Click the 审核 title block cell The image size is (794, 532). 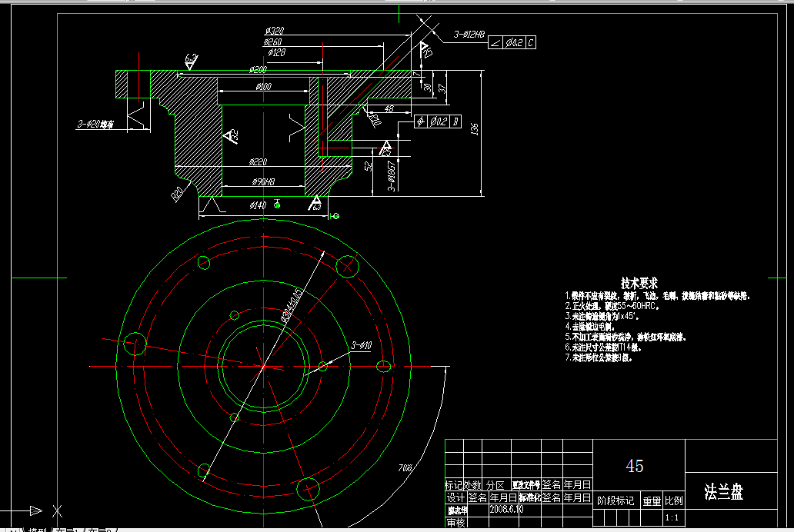pyautogui.click(x=455, y=522)
